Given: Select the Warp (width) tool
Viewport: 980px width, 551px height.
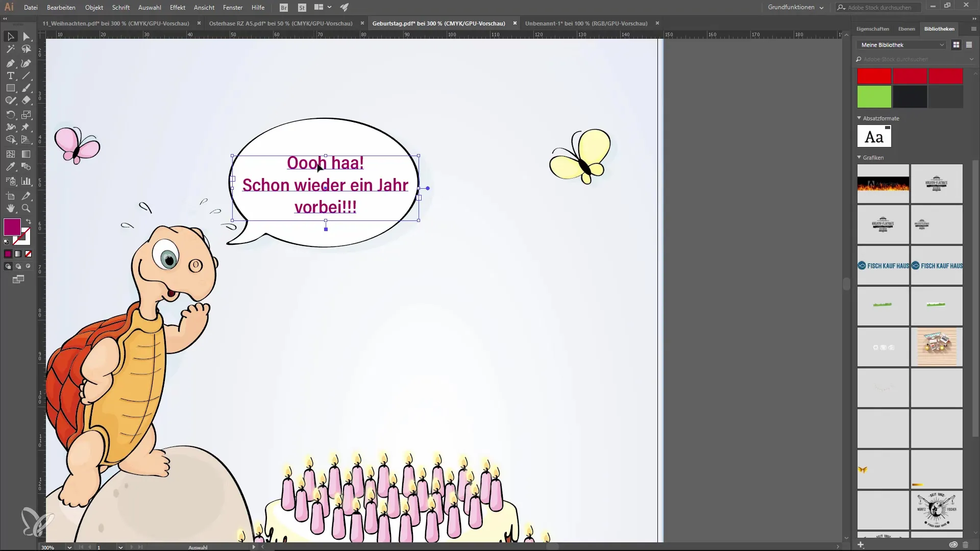Looking at the screenshot, I should click(x=11, y=127).
